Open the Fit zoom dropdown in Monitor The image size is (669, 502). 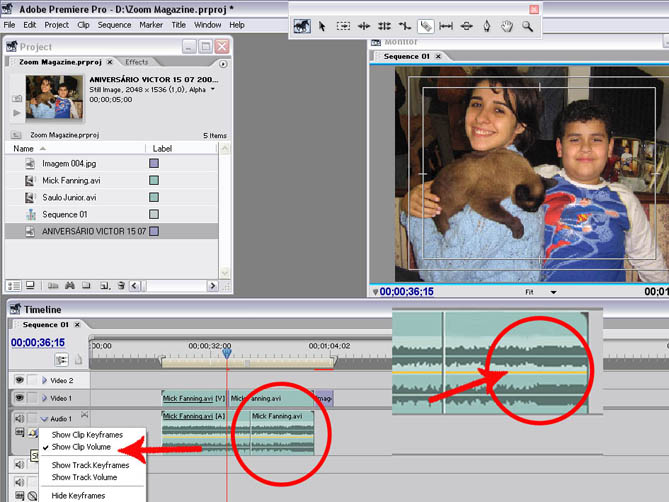[x=535, y=292]
